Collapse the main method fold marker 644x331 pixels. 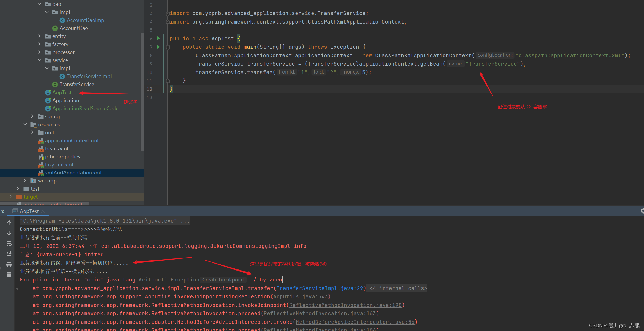click(x=168, y=47)
